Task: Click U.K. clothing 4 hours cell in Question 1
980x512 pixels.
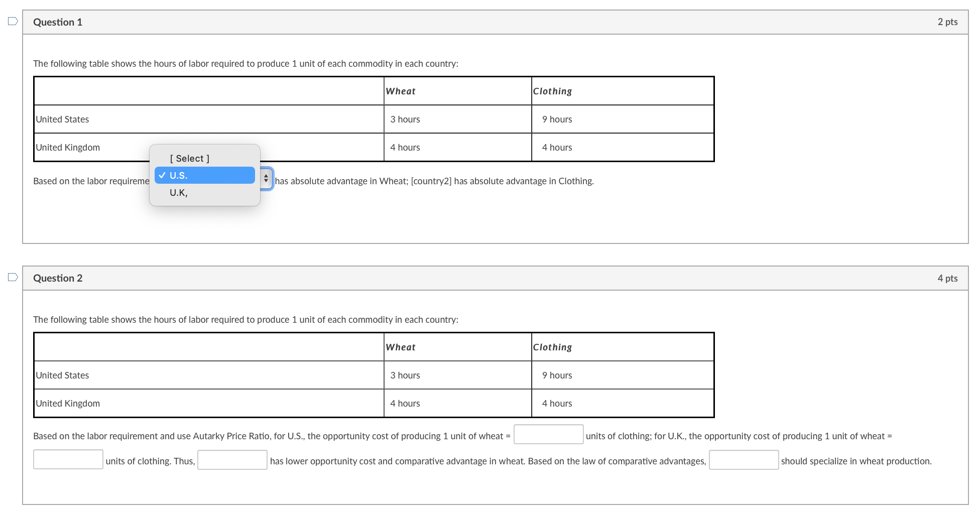Action: 557,148
